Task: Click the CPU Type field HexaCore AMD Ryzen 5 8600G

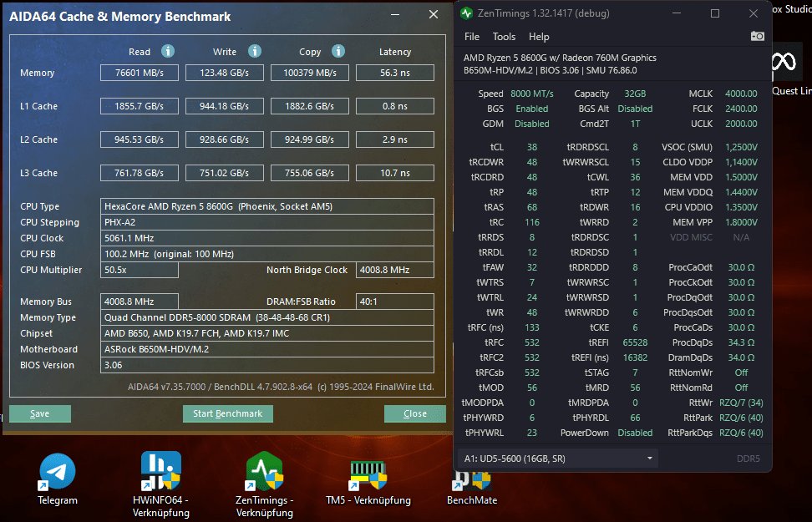Action: [267, 206]
